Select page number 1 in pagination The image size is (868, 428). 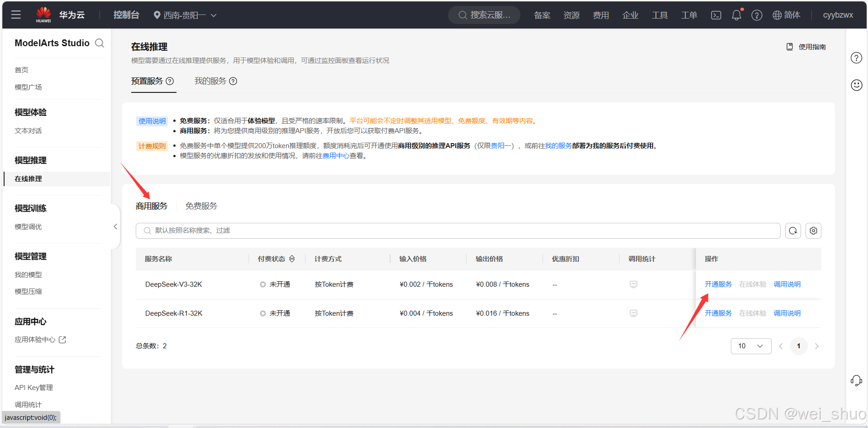[x=799, y=346]
